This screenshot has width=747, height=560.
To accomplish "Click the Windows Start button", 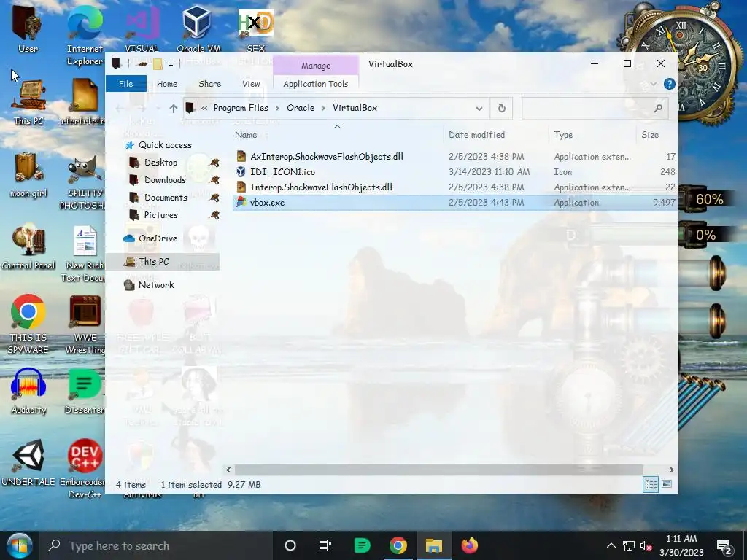I will (x=19, y=545).
